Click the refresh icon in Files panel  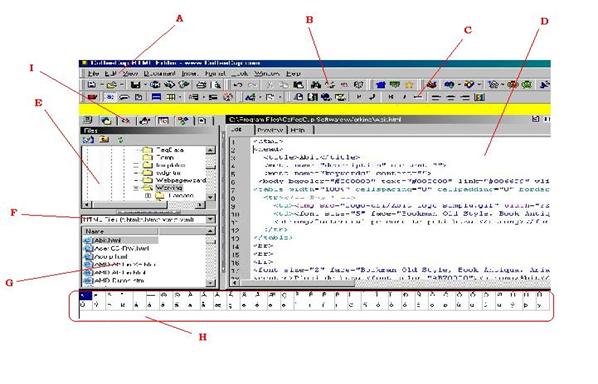coord(121,140)
